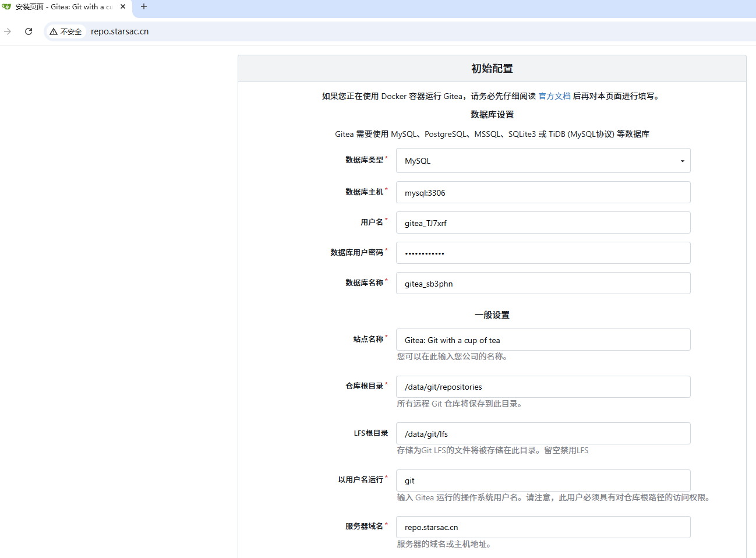The height and width of the screenshot is (558, 756).
Task: Open the 数据库类型 dropdown showing MySQL
Action: (x=542, y=160)
